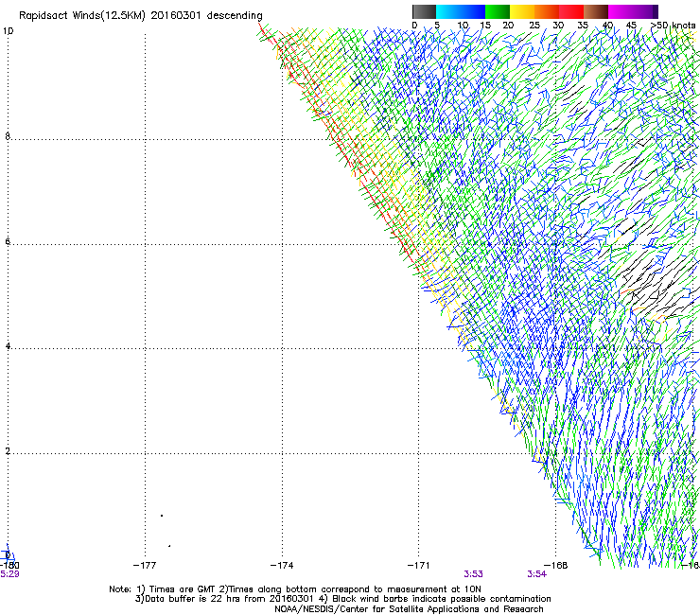700x615 pixels.
Task: Click the brown 35-40 knots color swatch
Action: tap(596, 11)
